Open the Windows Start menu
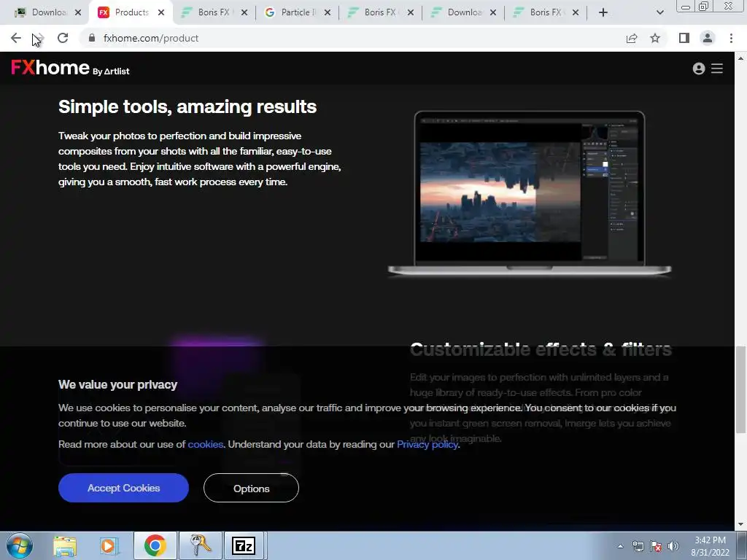This screenshot has width=747, height=560. [x=18, y=545]
